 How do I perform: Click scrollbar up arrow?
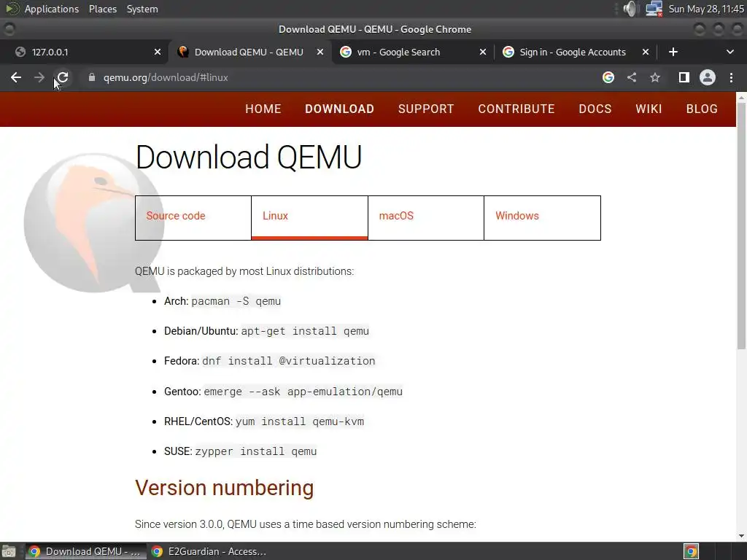pos(741,97)
